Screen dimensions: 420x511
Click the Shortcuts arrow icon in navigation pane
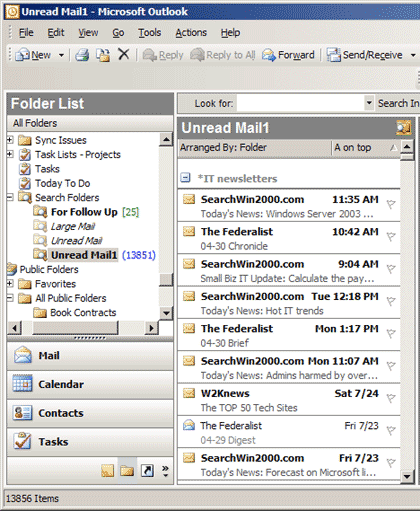pos(147,471)
